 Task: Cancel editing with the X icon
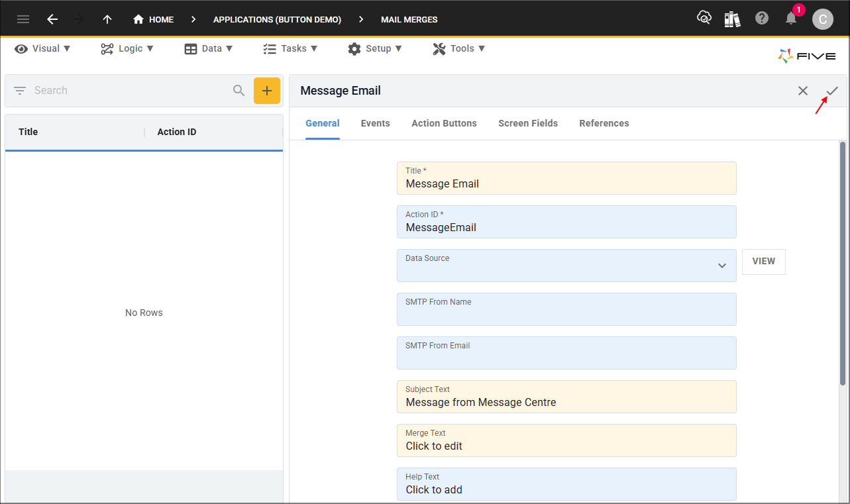coord(803,91)
